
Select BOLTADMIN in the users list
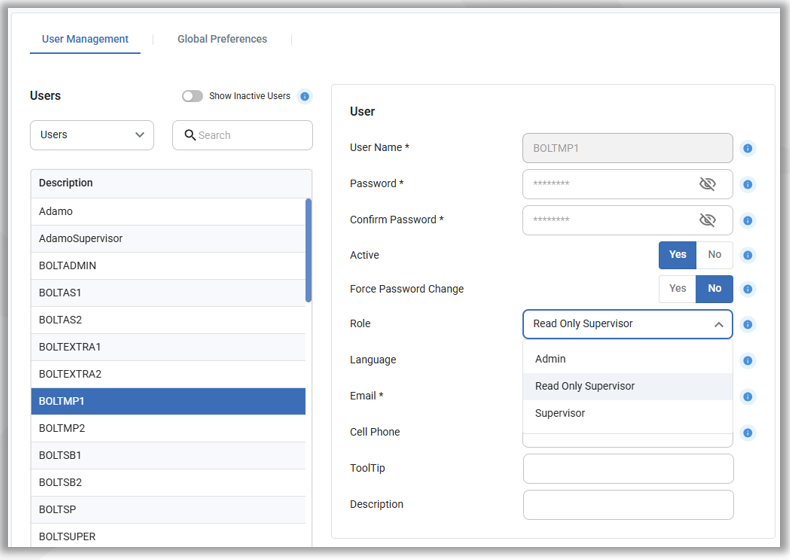(67, 266)
